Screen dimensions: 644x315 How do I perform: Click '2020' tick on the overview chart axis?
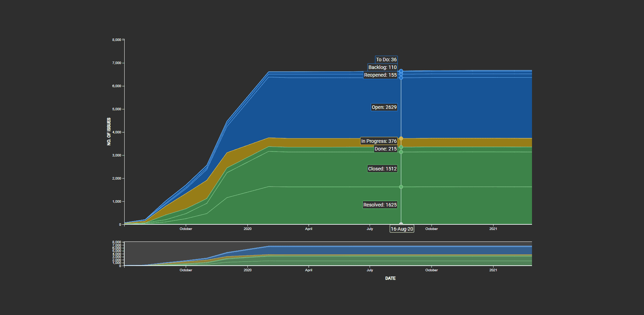point(247,270)
